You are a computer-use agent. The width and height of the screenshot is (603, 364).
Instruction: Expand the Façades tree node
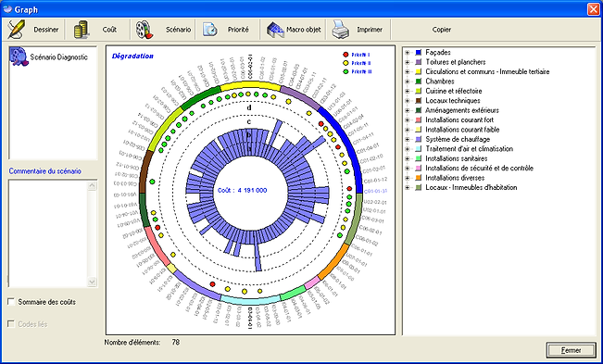point(408,52)
